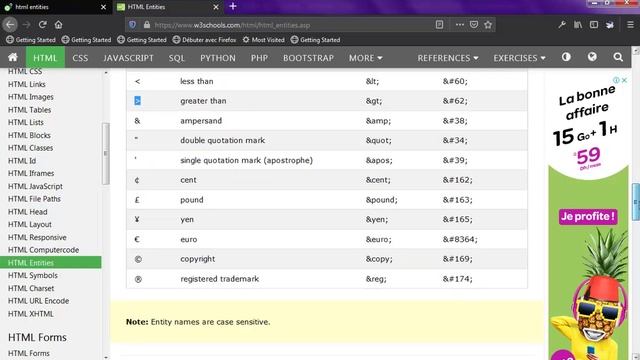The width and height of the screenshot is (640, 360).
Task: Select HTML in the top navigation bar
Action: [45, 58]
